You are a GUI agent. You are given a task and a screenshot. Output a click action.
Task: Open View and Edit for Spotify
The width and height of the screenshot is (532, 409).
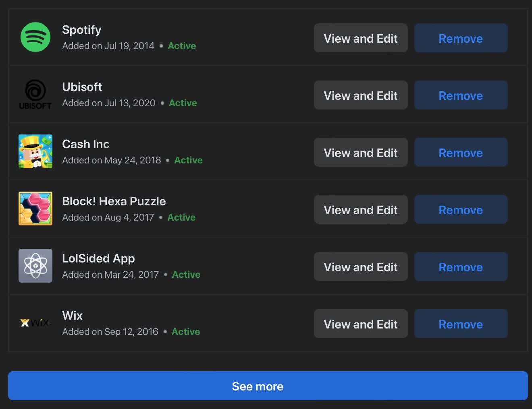361,38
